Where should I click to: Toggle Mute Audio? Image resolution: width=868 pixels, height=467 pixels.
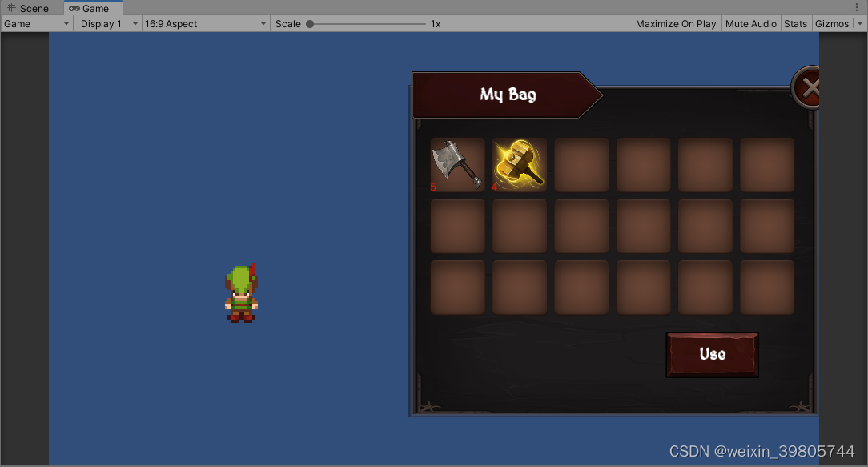point(750,24)
